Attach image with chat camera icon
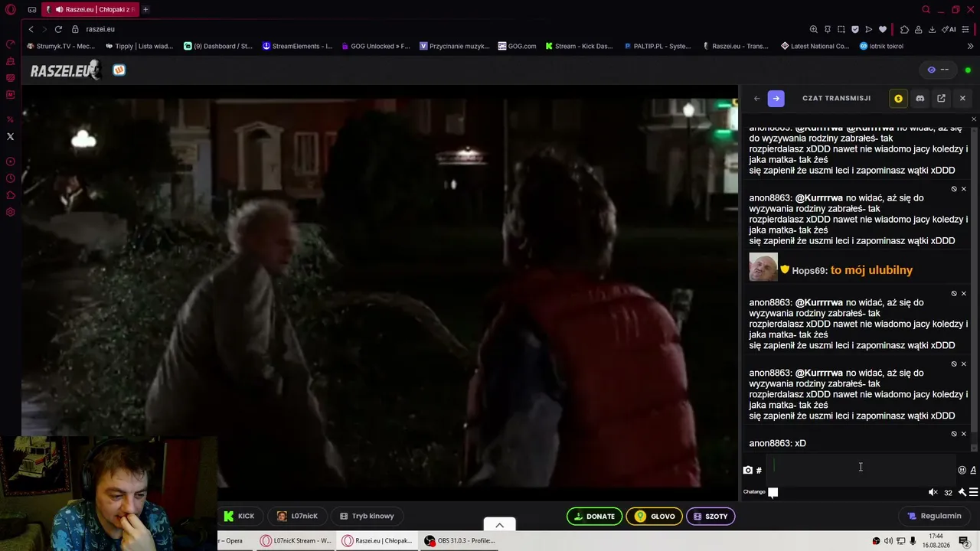 pyautogui.click(x=748, y=471)
